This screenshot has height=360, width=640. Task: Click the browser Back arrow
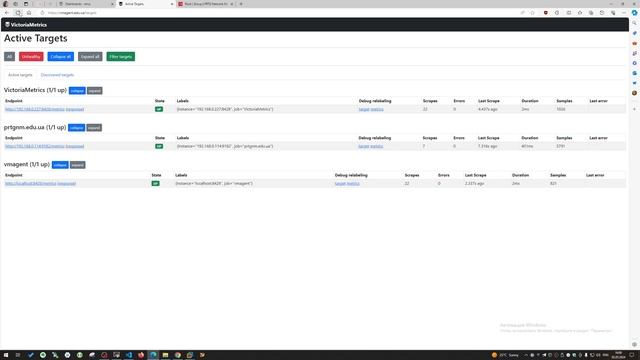click(x=7, y=13)
